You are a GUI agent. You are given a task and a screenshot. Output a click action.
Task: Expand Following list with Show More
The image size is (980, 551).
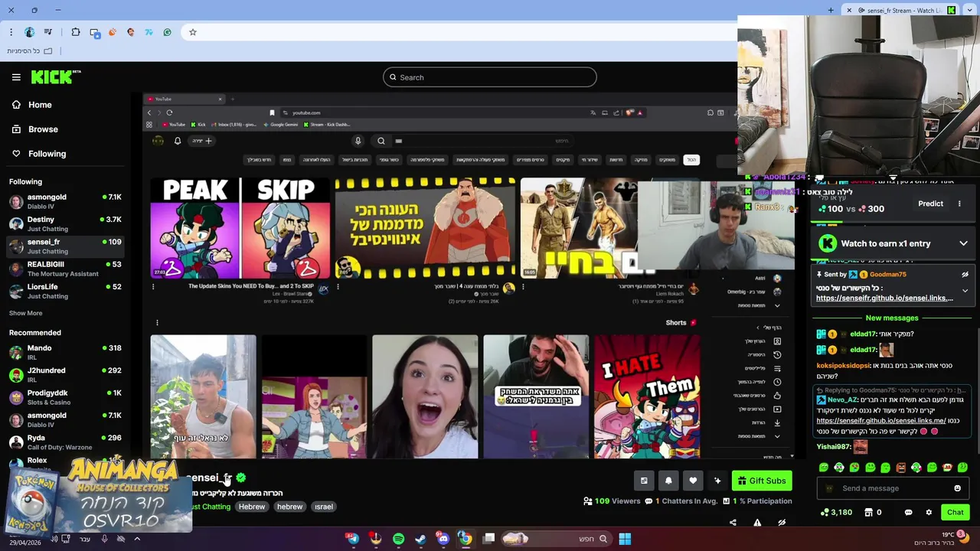pos(25,313)
